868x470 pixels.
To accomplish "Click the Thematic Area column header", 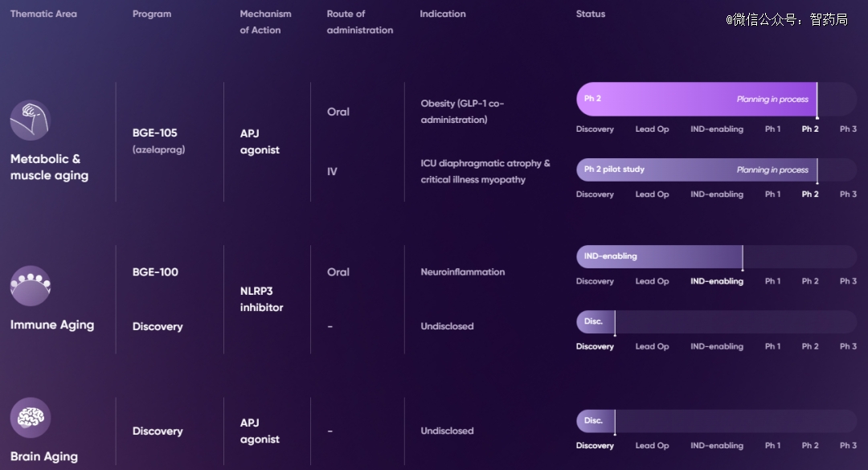I will pos(43,14).
